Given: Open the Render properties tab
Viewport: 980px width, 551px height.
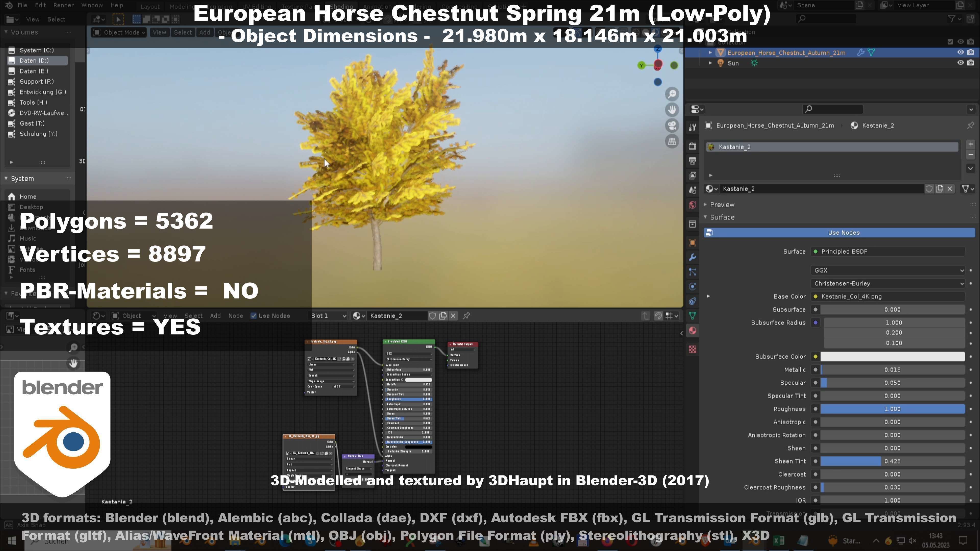Looking at the screenshot, I should click(x=692, y=146).
